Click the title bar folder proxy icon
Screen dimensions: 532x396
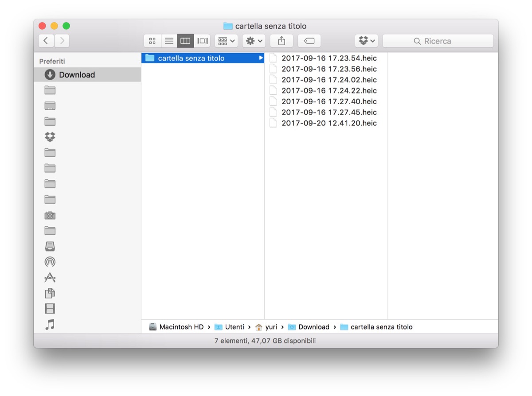point(228,26)
